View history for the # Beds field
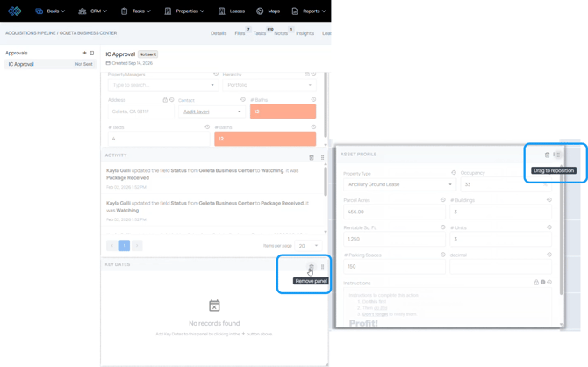Screen dimensions: 588x367 pos(207,126)
